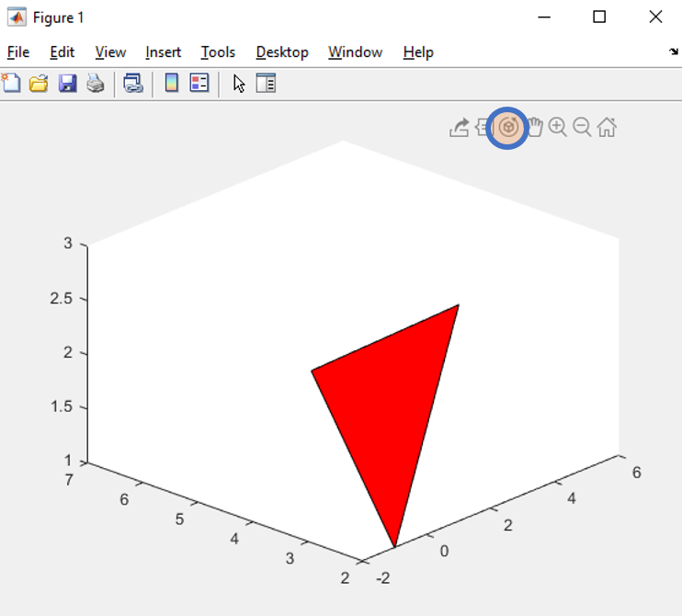Click the axis tick label -2
Image resolution: width=682 pixels, height=616 pixels.
382,578
